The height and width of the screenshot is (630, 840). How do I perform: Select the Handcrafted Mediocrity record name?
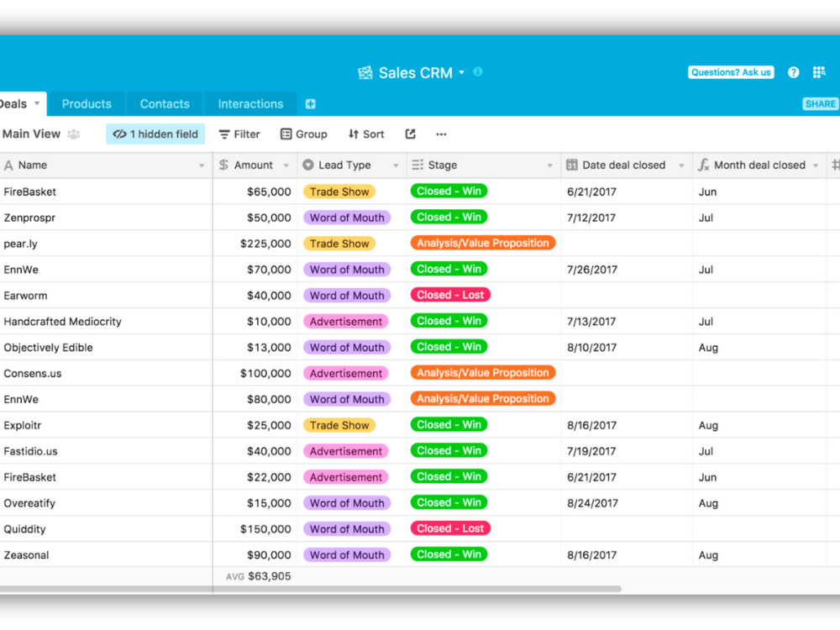[x=63, y=322]
